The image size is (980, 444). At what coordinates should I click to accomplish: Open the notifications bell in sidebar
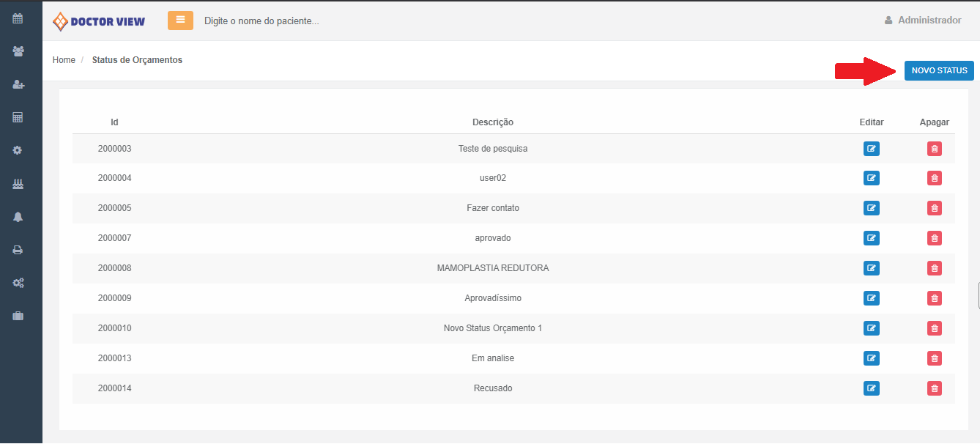pos(18,217)
